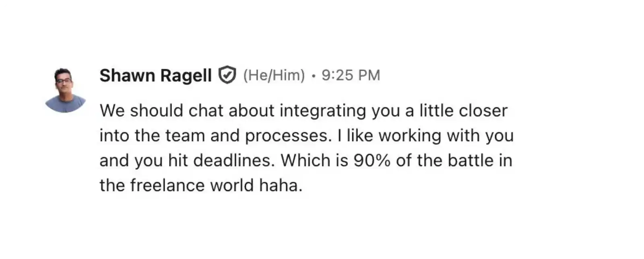Image resolution: width=644 pixels, height=259 pixels.
Task: Click the dot separator before the timestamp
Action: (314, 76)
